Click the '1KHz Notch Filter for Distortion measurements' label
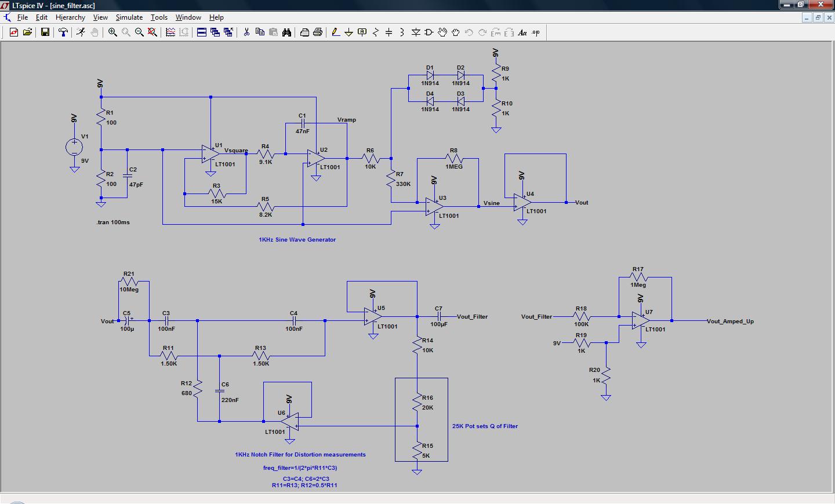Viewport: 835px width, 504px height. pyautogui.click(x=300, y=455)
